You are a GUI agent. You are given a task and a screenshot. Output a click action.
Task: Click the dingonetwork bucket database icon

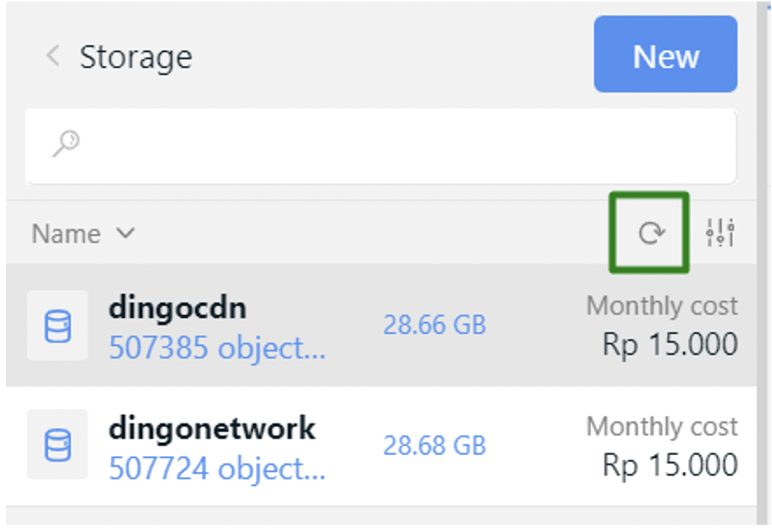[x=57, y=445]
